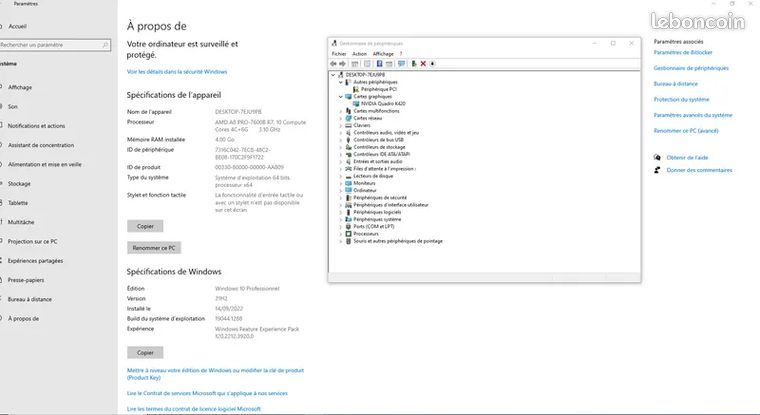The height and width of the screenshot is (415, 760).
Task: Click the Obtenir de l'aide icon
Action: point(657,158)
